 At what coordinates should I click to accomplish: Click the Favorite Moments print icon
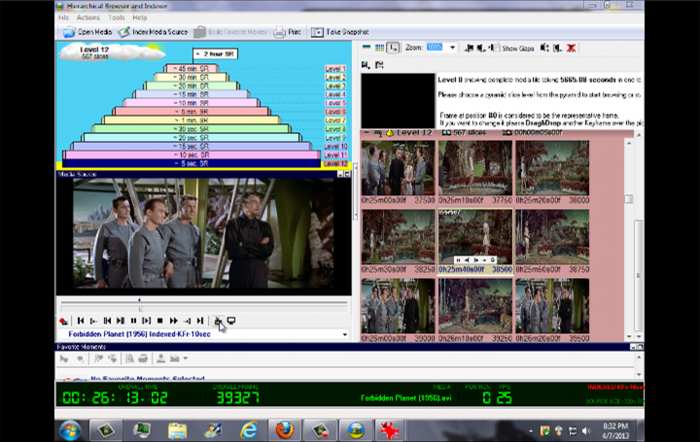(x=143, y=358)
